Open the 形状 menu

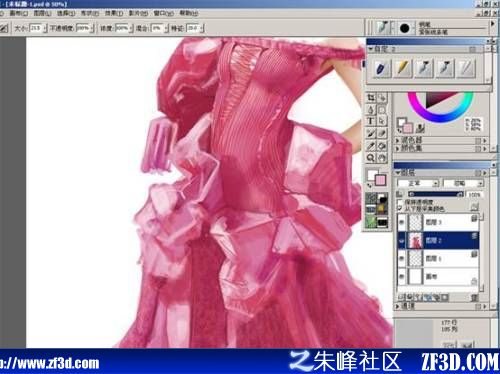[90, 13]
